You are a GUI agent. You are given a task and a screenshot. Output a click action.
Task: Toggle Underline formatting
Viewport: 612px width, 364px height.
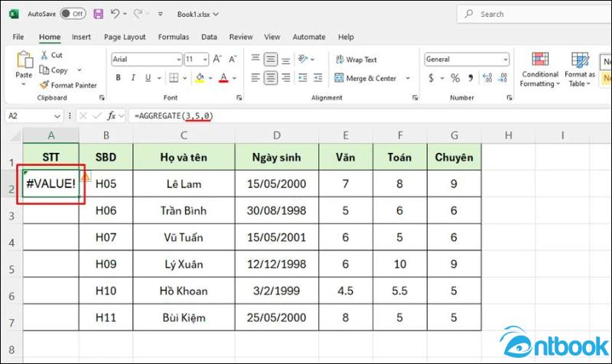click(148, 78)
